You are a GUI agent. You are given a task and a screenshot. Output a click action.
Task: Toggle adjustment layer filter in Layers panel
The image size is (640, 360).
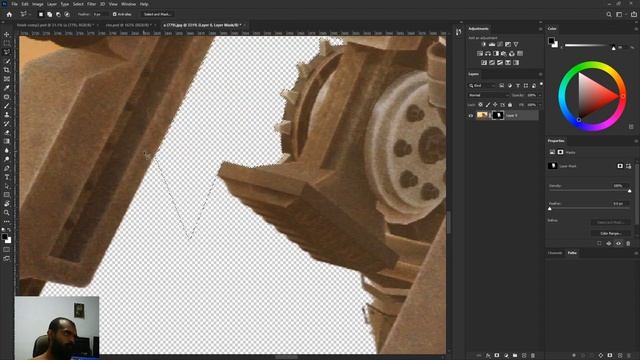pos(510,86)
